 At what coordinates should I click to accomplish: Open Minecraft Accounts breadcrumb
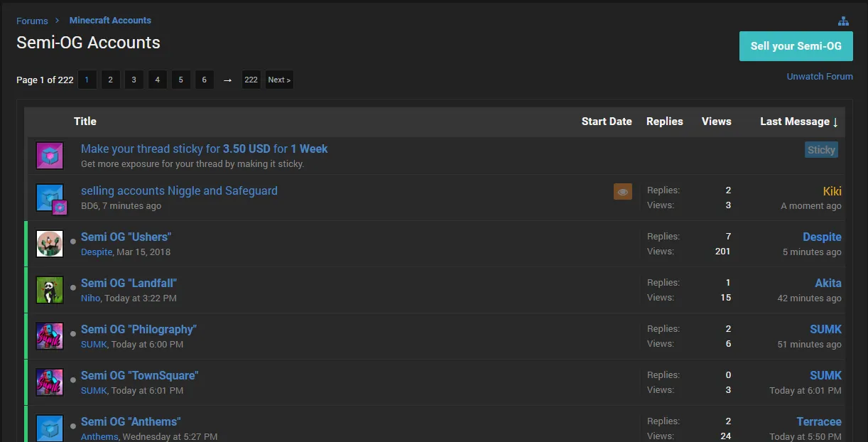pos(110,20)
